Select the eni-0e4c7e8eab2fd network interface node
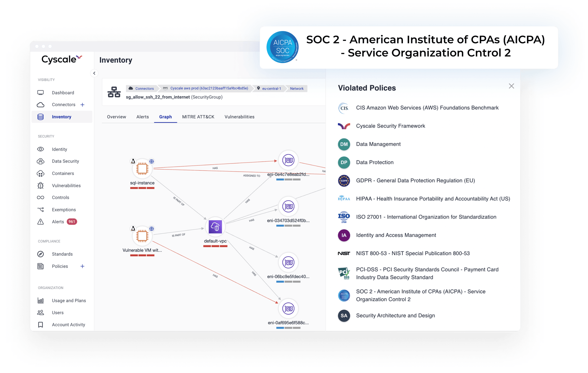588x373 pixels. point(288,160)
